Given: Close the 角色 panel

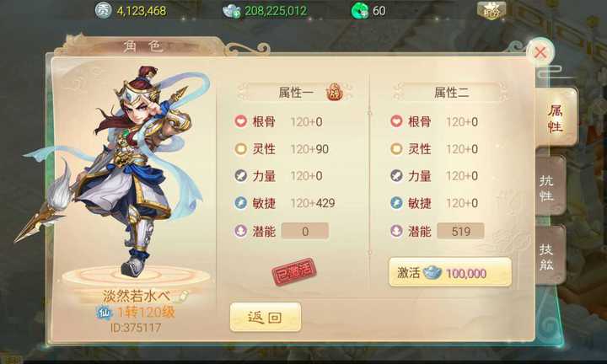Looking at the screenshot, I should click(540, 52).
